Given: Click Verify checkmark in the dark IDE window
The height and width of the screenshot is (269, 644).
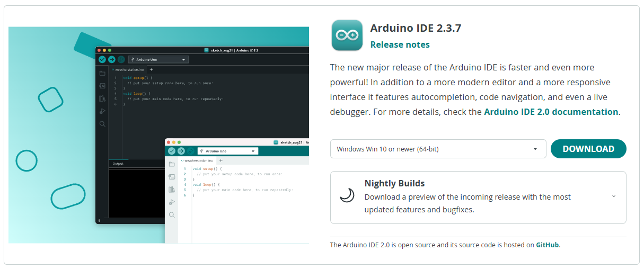Looking at the screenshot, I should (102, 60).
